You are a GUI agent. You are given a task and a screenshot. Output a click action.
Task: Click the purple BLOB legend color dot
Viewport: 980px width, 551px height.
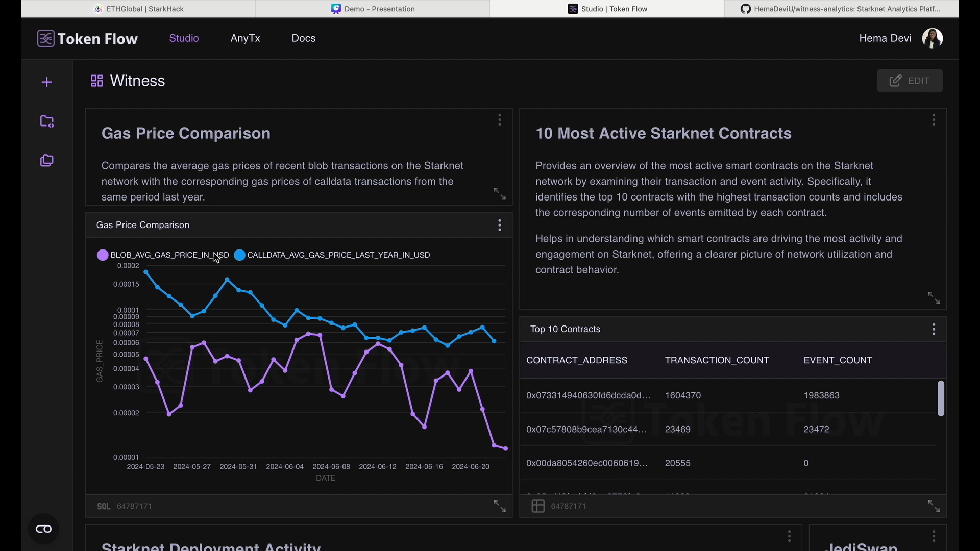(103, 255)
